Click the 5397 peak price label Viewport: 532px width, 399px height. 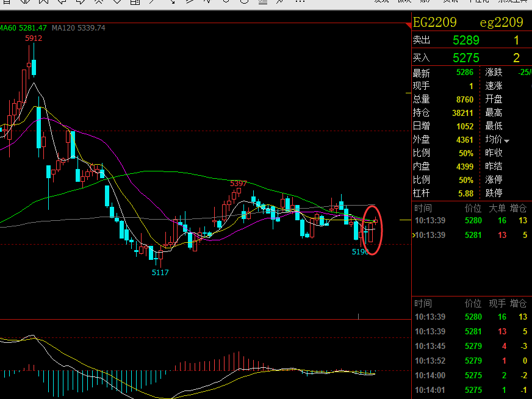pos(238,184)
